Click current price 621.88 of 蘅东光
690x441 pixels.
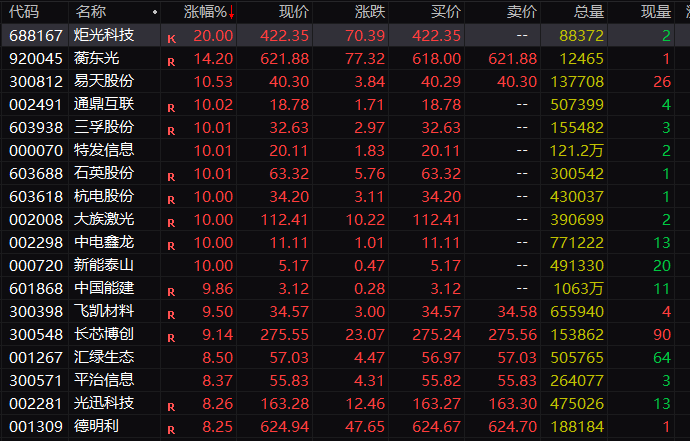[285, 59]
